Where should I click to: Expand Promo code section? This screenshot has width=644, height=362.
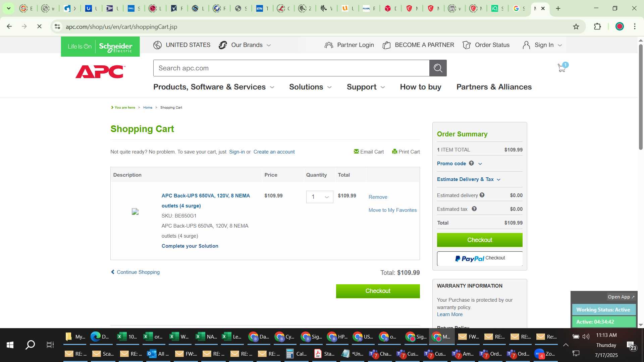tap(460, 164)
